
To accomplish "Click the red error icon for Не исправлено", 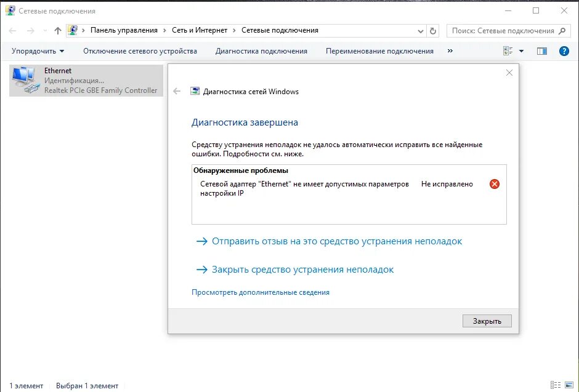I will (x=495, y=183).
